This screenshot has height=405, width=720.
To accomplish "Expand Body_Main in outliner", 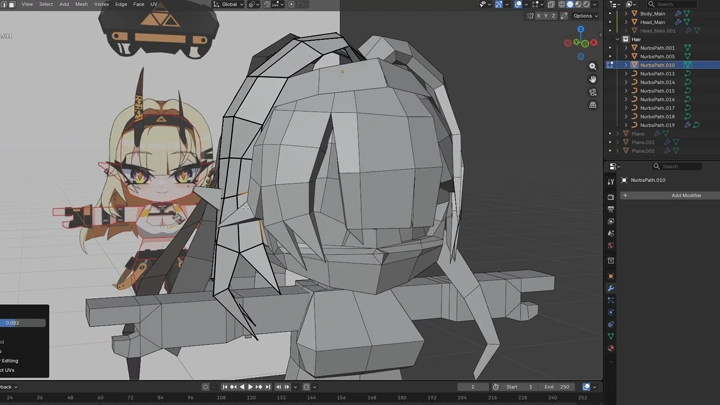I will [626, 14].
